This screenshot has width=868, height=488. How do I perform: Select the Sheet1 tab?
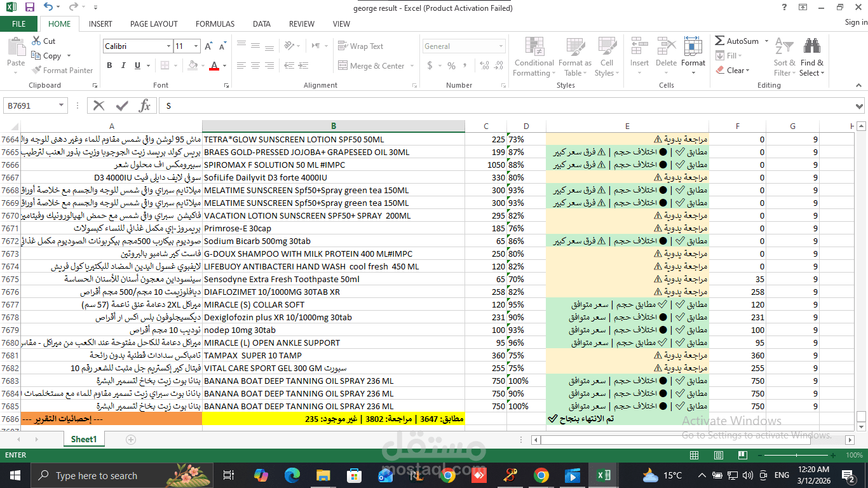[83, 439]
